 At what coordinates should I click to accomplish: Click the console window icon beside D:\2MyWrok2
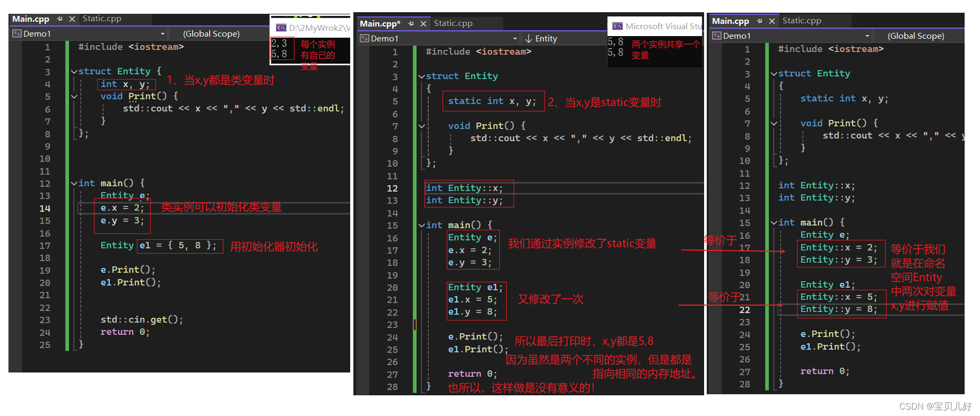coord(281,28)
